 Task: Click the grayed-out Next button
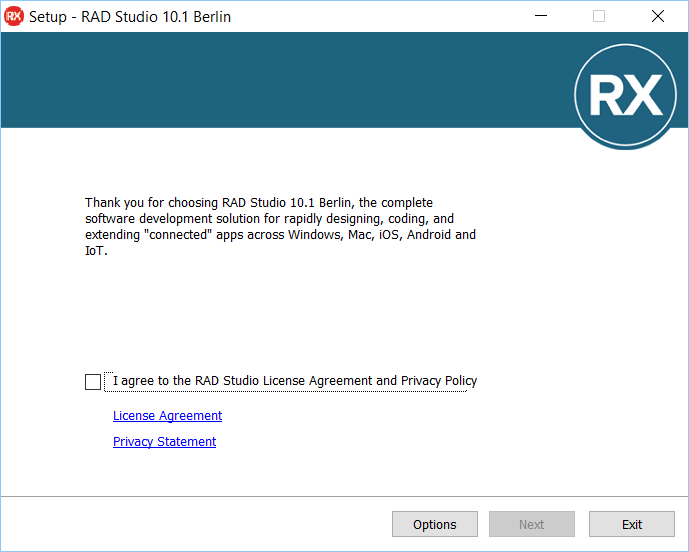[532, 524]
